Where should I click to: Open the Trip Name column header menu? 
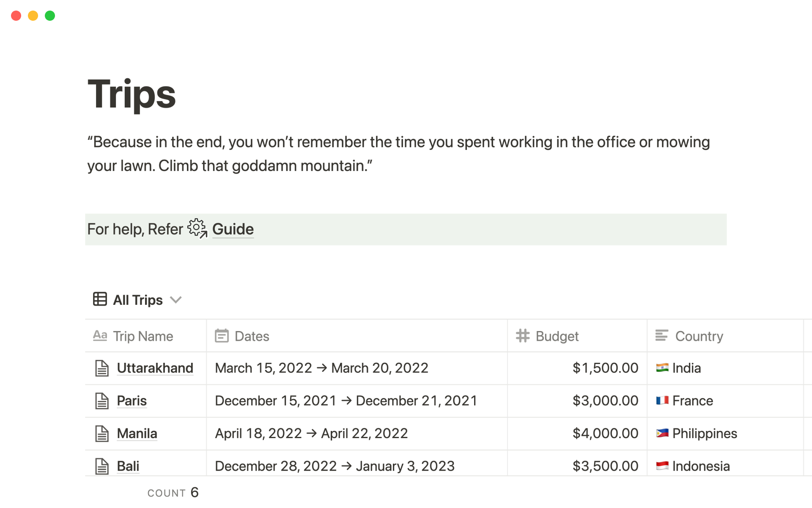pos(143,336)
